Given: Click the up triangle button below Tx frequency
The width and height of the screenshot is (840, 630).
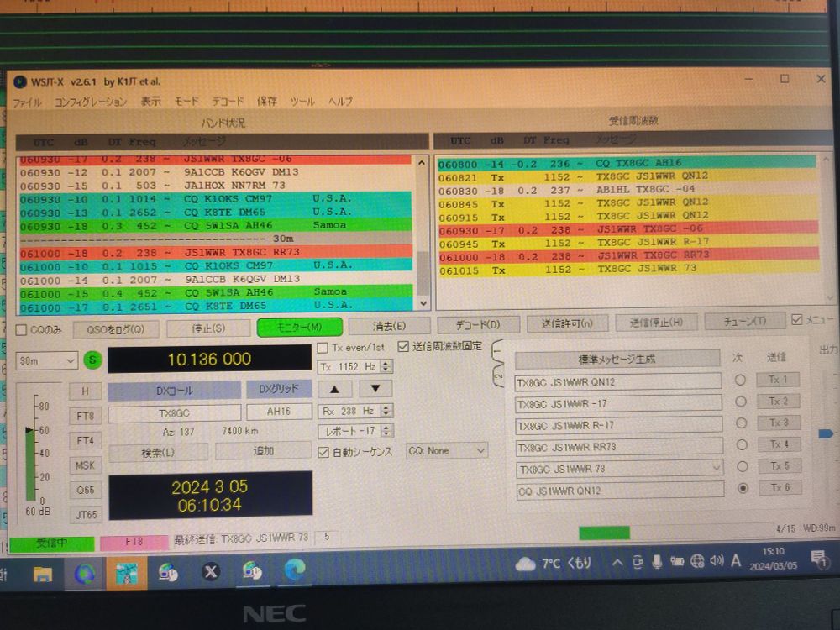Looking at the screenshot, I should (335, 389).
